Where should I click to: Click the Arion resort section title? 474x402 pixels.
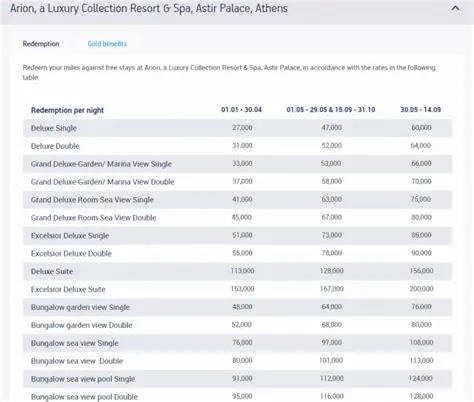click(x=149, y=8)
